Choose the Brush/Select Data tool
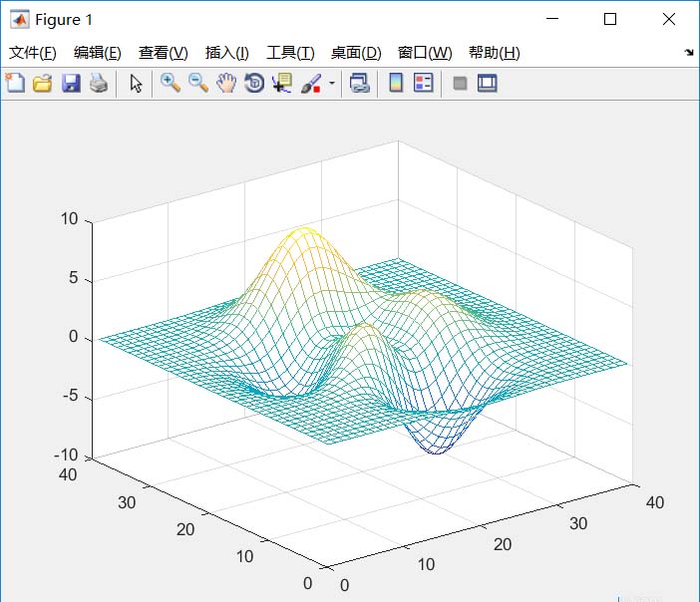 [x=311, y=84]
